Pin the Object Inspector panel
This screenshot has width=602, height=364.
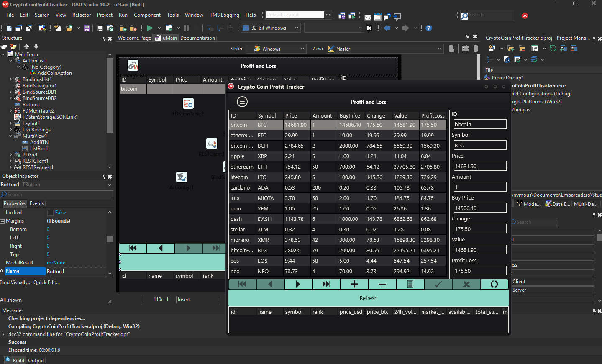104,177
